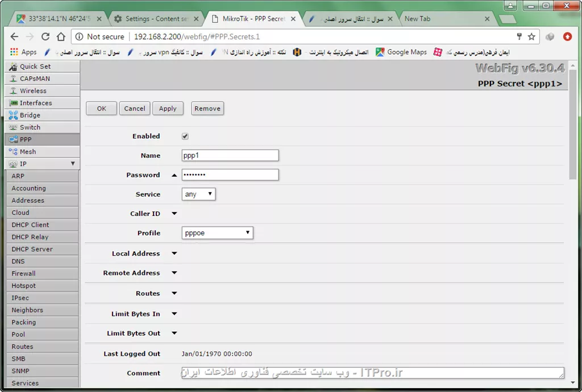Open the Service dropdown
The image size is (582, 392).
click(198, 194)
